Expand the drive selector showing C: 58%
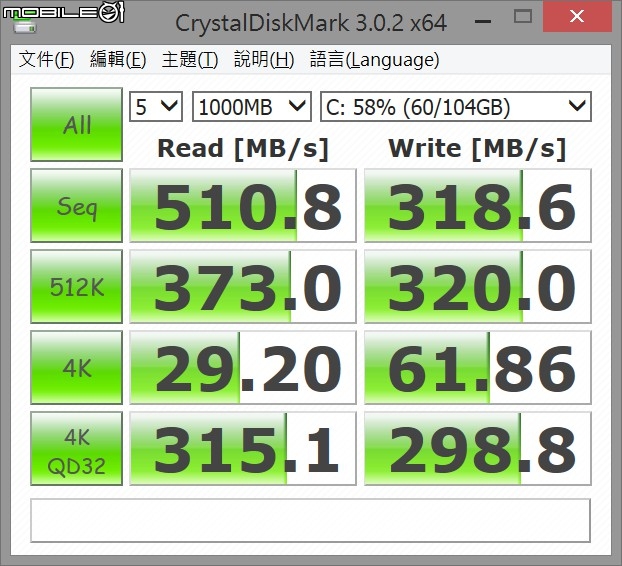Image resolution: width=622 pixels, height=566 pixels. coord(456,107)
